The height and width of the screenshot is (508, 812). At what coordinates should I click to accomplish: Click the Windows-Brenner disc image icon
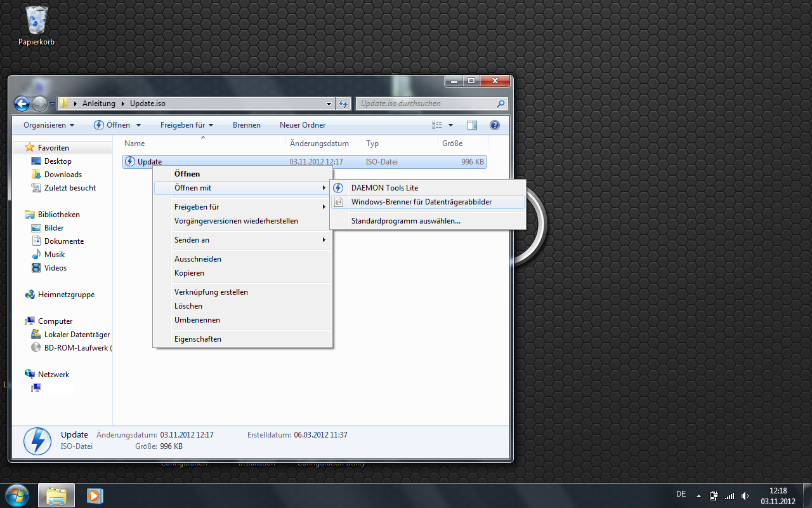[x=339, y=202]
